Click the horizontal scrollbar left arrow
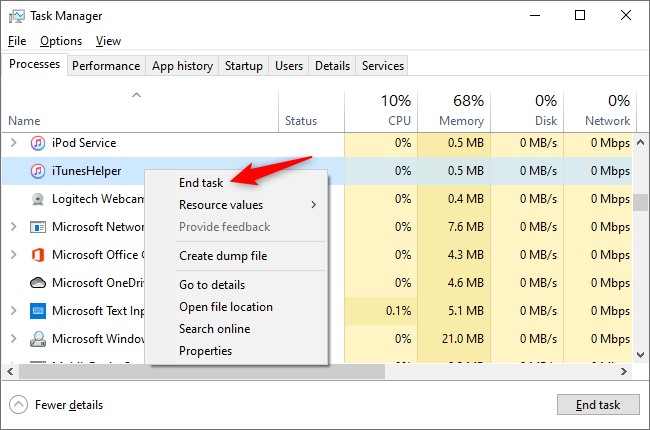The height and width of the screenshot is (430, 650). click(10, 372)
